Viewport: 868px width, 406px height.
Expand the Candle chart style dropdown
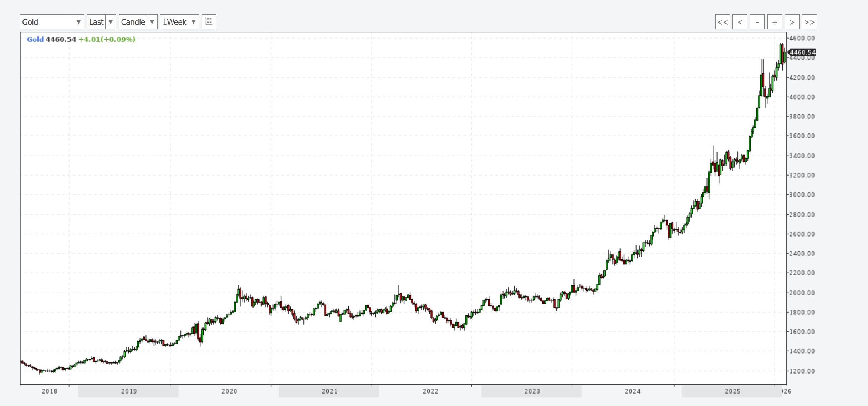click(x=152, y=22)
